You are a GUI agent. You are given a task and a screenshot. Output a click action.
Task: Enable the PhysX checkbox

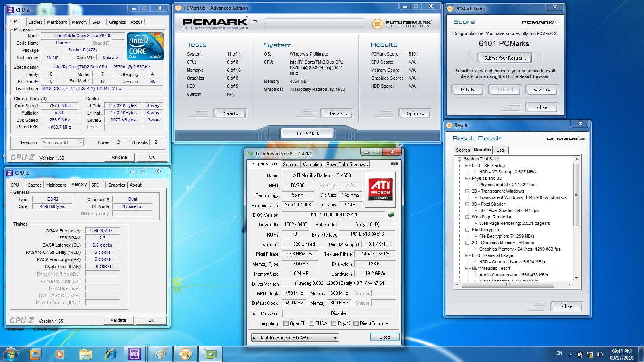click(x=334, y=323)
